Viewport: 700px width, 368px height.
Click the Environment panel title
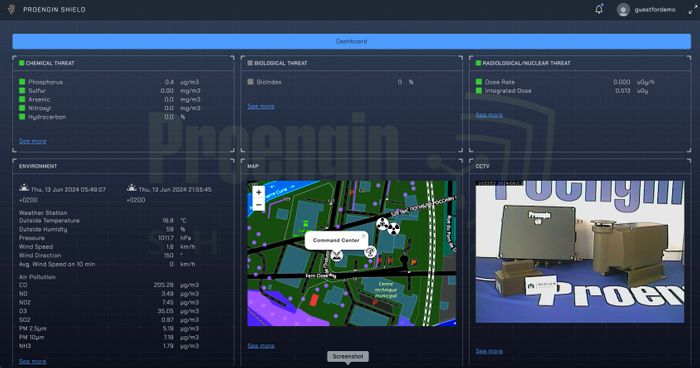coord(38,166)
